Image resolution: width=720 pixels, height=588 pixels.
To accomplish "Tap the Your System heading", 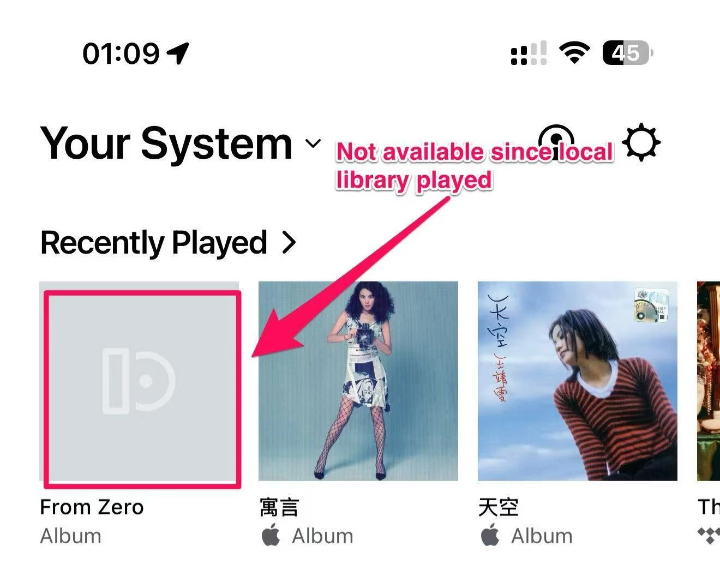I will click(x=166, y=143).
